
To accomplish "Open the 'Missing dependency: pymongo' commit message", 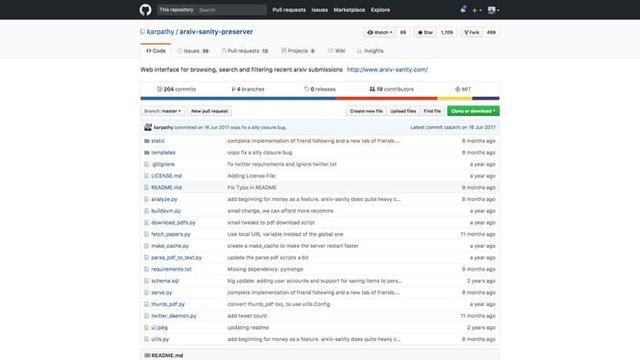I will [x=265, y=269].
